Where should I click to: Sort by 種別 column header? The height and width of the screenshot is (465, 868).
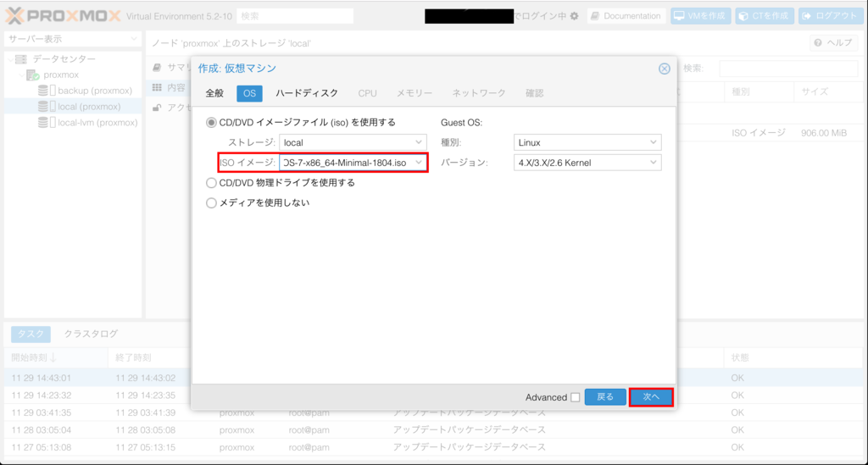point(759,91)
